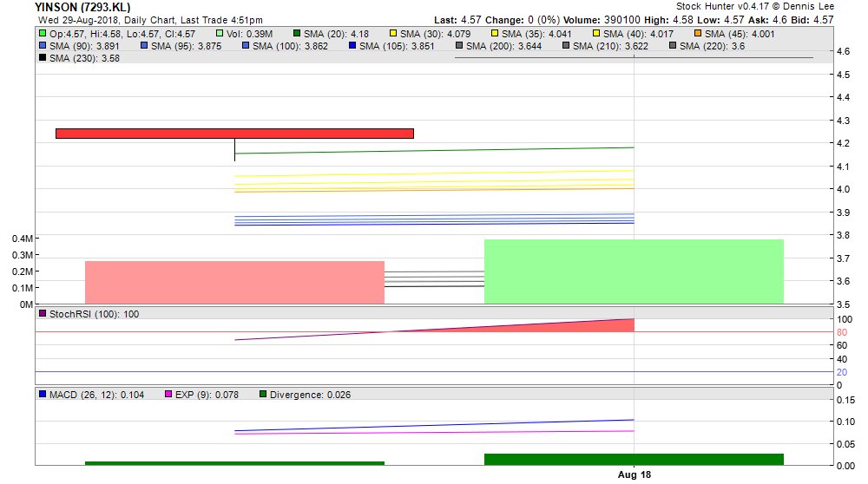Click the magenta EXP signal line

point(435,433)
